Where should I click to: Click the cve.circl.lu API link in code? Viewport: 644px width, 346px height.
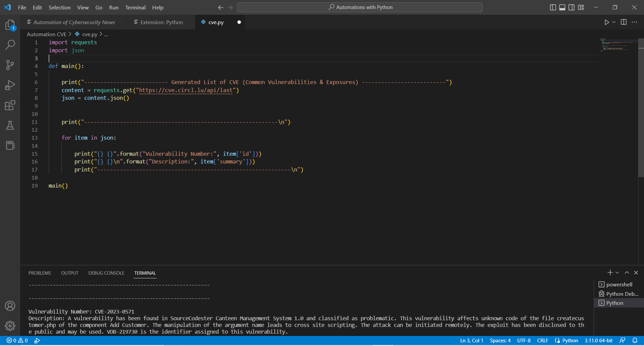point(185,90)
